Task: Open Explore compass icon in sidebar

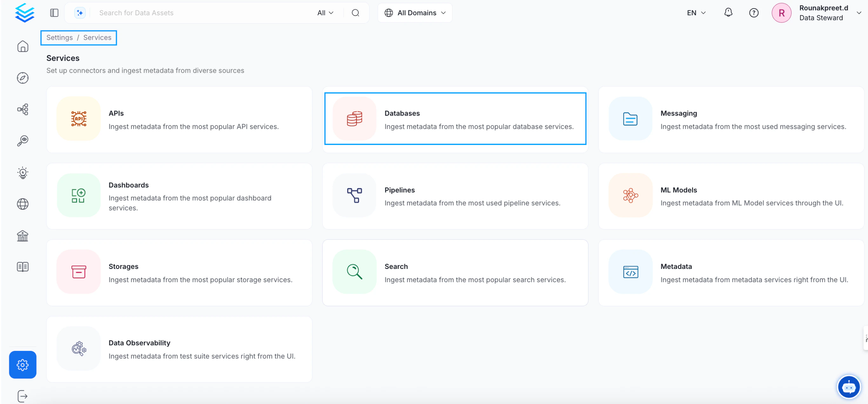Action: (23, 78)
